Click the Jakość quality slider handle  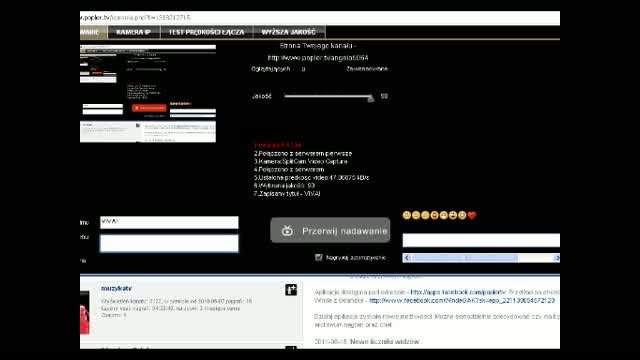coord(370,98)
